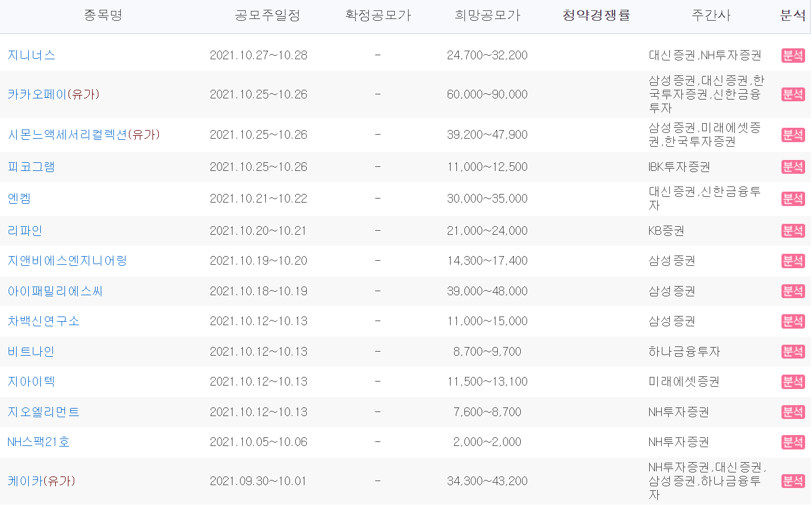
Task: Select the price range 60,000~90,000
Action: (487, 94)
